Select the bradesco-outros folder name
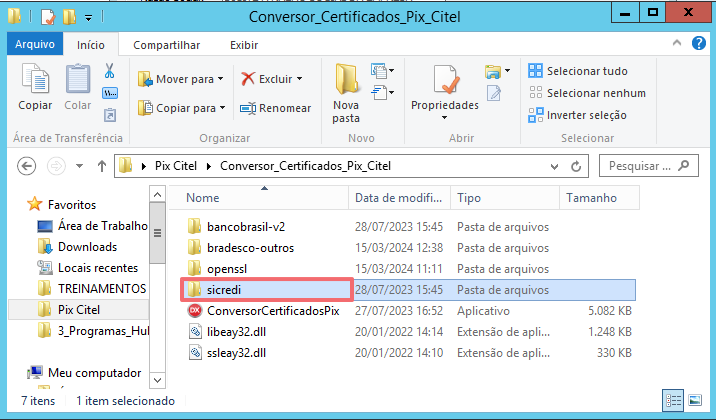Image resolution: width=716 pixels, height=420 pixels. (250, 248)
